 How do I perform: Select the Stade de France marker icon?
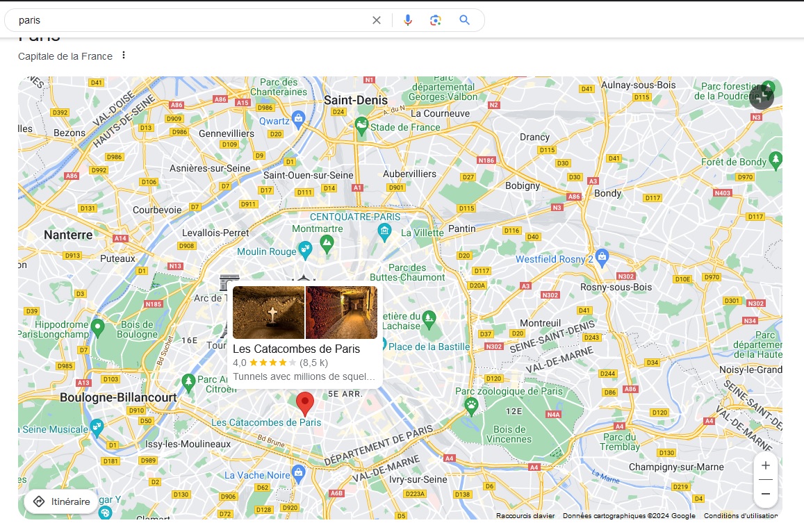tap(361, 125)
